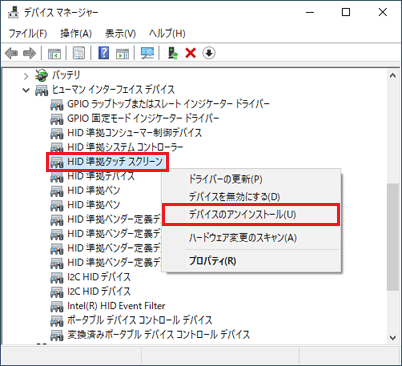Select the HID 準拠デバイス entry
The width and height of the screenshot is (402, 366).
(x=101, y=176)
